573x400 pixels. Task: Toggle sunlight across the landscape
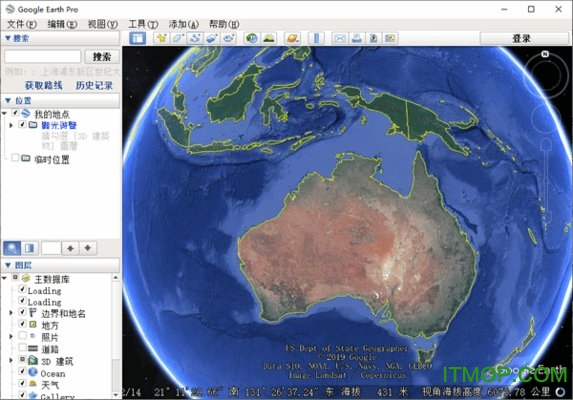click(269, 38)
